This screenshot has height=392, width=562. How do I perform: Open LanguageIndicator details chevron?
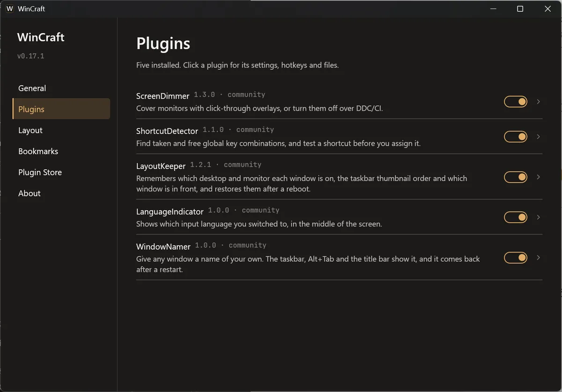pyautogui.click(x=539, y=217)
